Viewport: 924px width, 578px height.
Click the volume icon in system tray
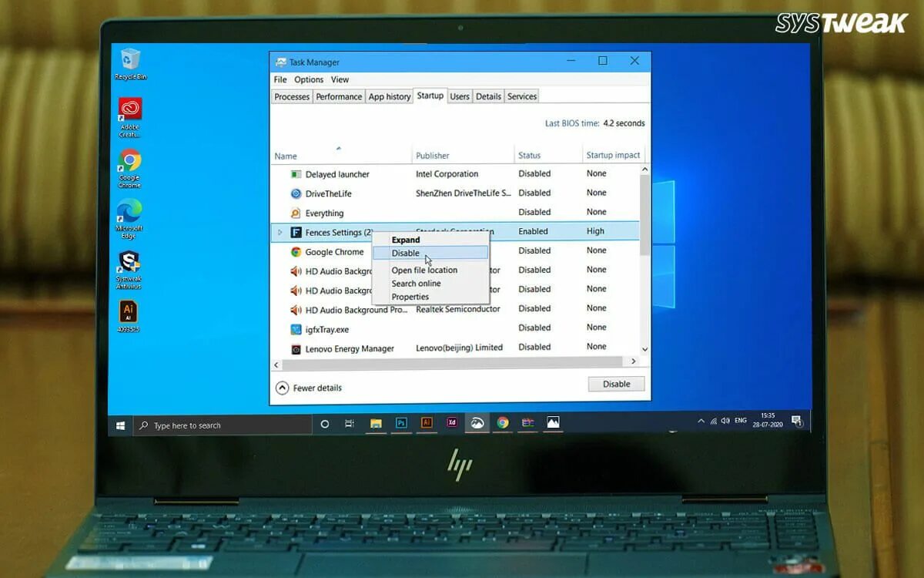coord(725,421)
